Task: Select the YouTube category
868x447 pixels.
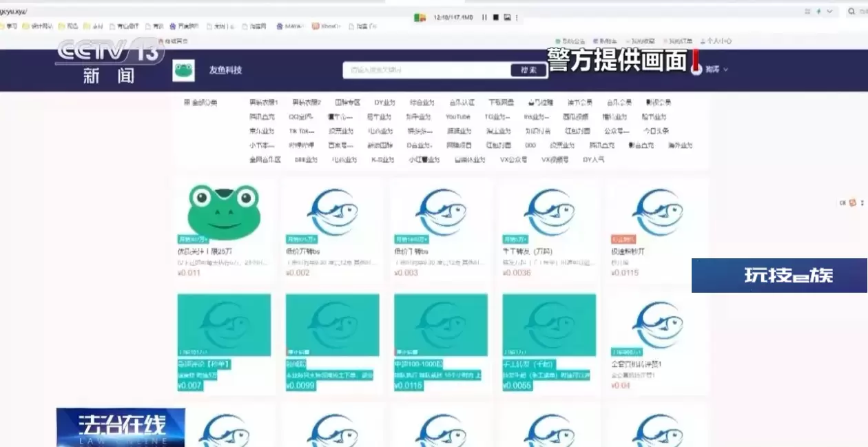Action: [x=457, y=117]
